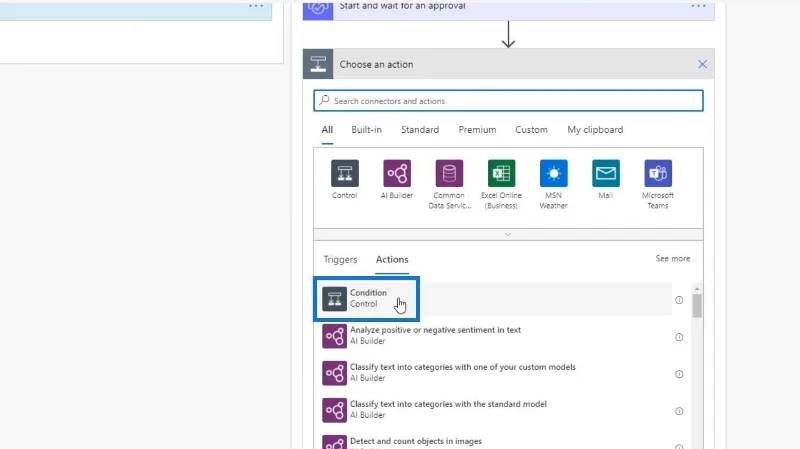Open the Microsoft Teams connector

point(658,173)
